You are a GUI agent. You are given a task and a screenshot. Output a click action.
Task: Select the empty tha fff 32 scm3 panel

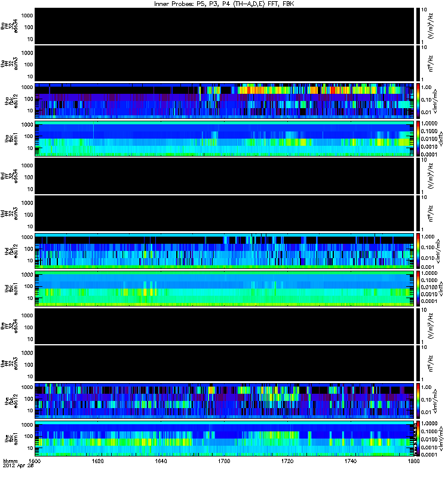point(225,64)
